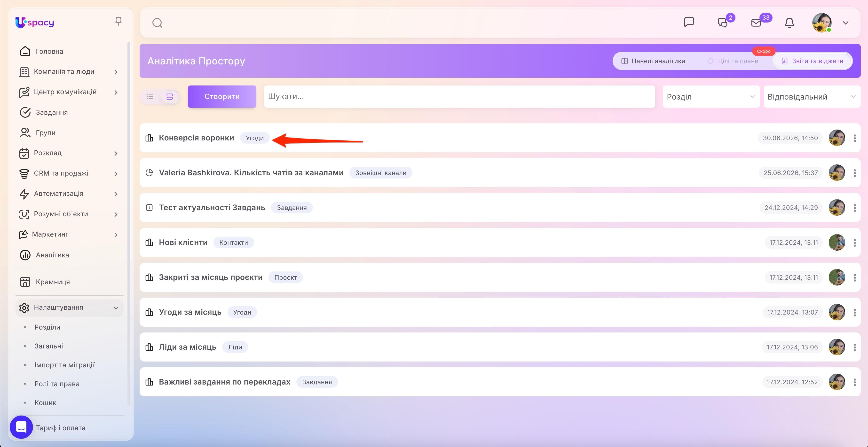Click pie chart icon of Valeria Bashkirova report
The height and width of the screenshot is (447, 868).
[149, 173]
